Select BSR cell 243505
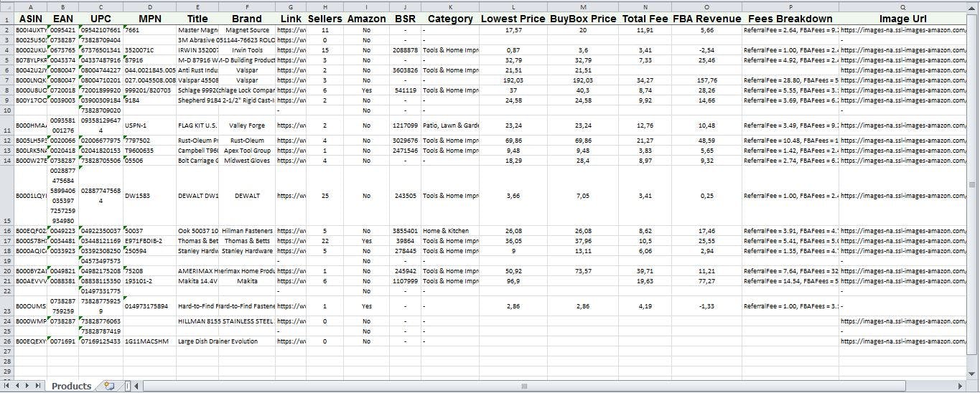The image size is (980, 393). (406, 196)
